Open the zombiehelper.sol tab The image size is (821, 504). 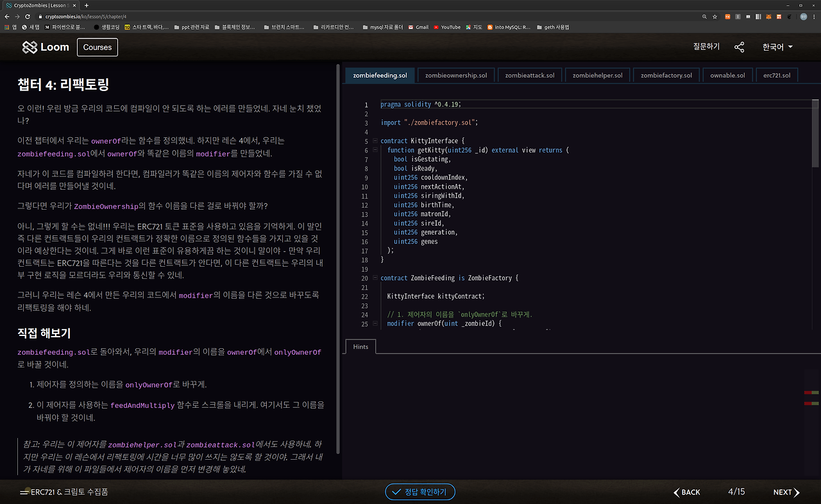click(598, 75)
